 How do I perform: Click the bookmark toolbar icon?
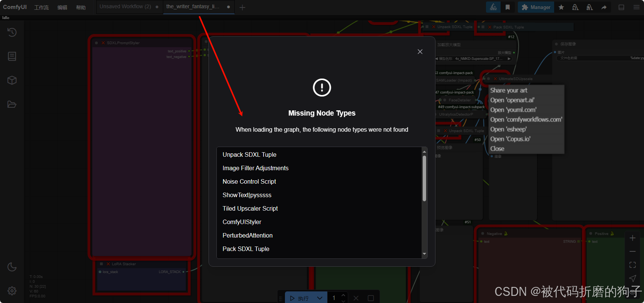(508, 7)
